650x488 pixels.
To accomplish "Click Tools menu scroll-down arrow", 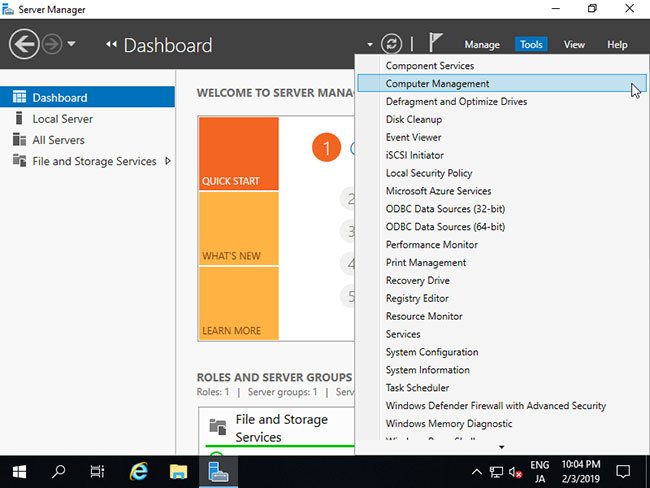I will coord(502,447).
